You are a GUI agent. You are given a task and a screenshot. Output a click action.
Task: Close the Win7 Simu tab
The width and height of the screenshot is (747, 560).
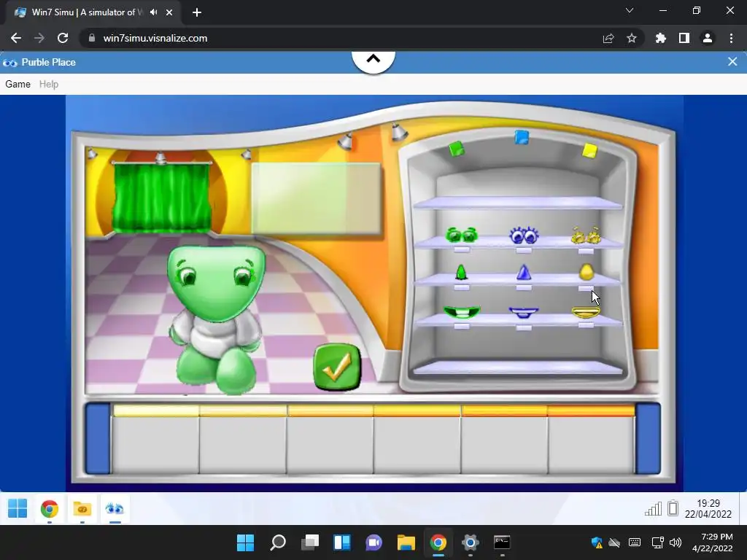click(x=169, y=12)
